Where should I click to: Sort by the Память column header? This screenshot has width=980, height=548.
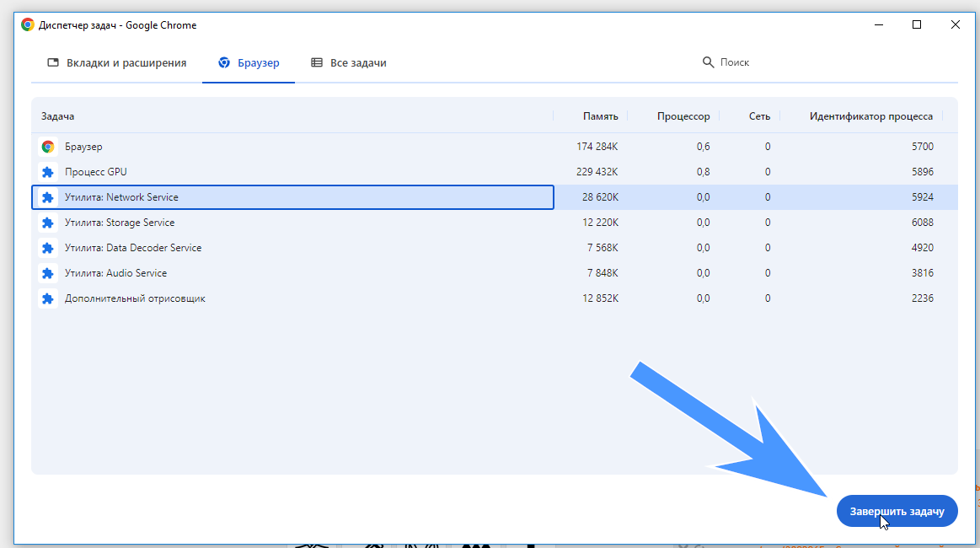[x=600, y=116]
